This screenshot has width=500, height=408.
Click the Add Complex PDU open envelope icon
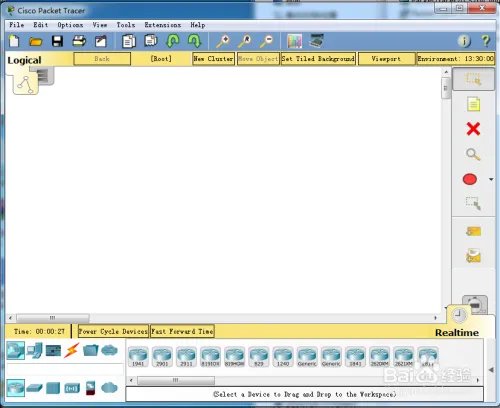click(473, 256)
